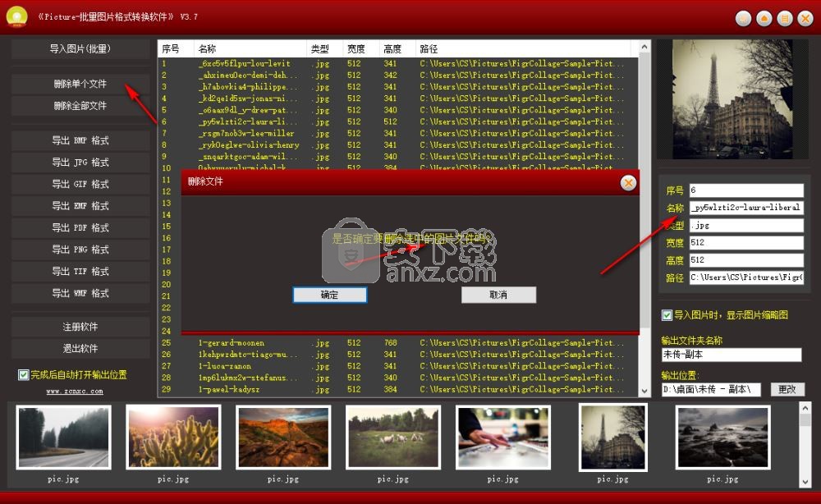Image resolution: width=821 pixels, height=504 pixels.
Task: Select the row 1-luca-zanon
Action: (x=398, y=366)
